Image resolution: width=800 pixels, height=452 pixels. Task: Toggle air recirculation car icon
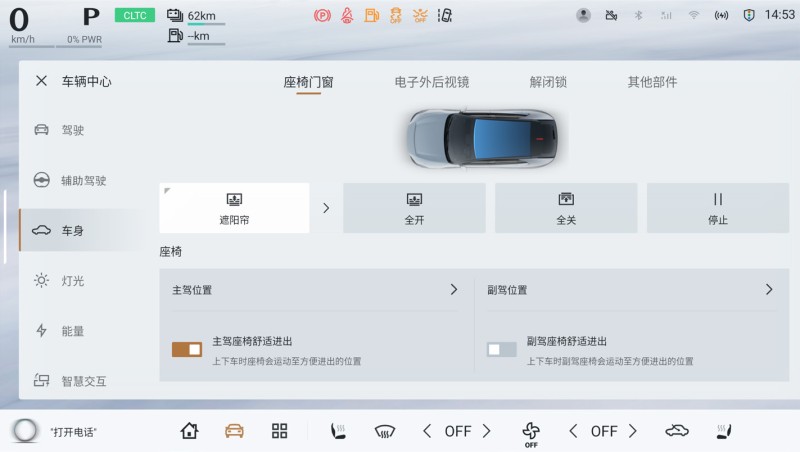pos(677,431)
